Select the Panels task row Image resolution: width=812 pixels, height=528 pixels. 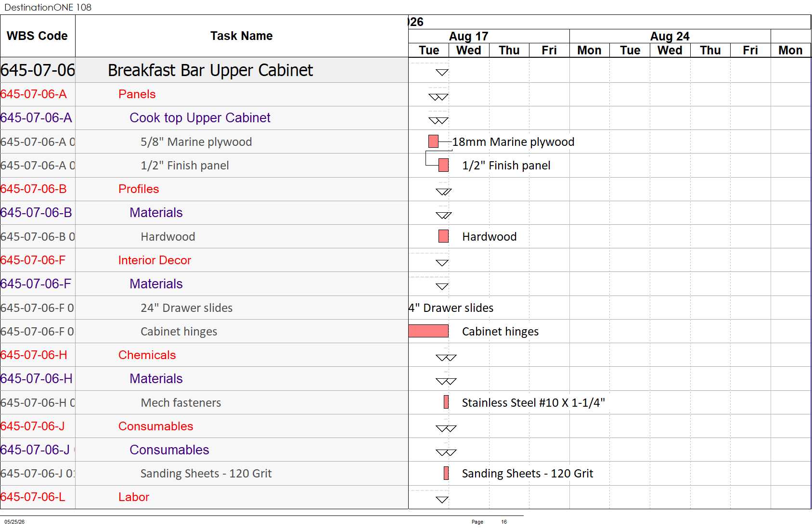[204, 94]
